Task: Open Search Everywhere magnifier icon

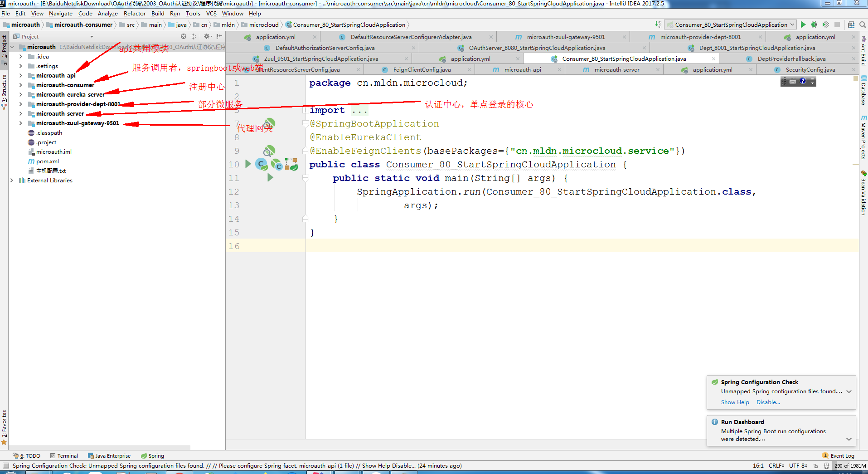Action: click(863, 24)
